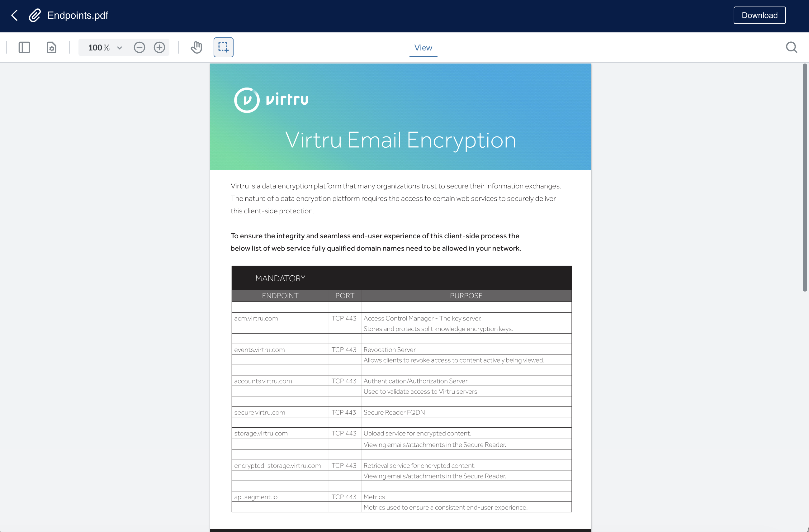The height and width of the screenshot is (532, 809).
Task: Zoom out with the minus icon
Action: coord(140,47)
